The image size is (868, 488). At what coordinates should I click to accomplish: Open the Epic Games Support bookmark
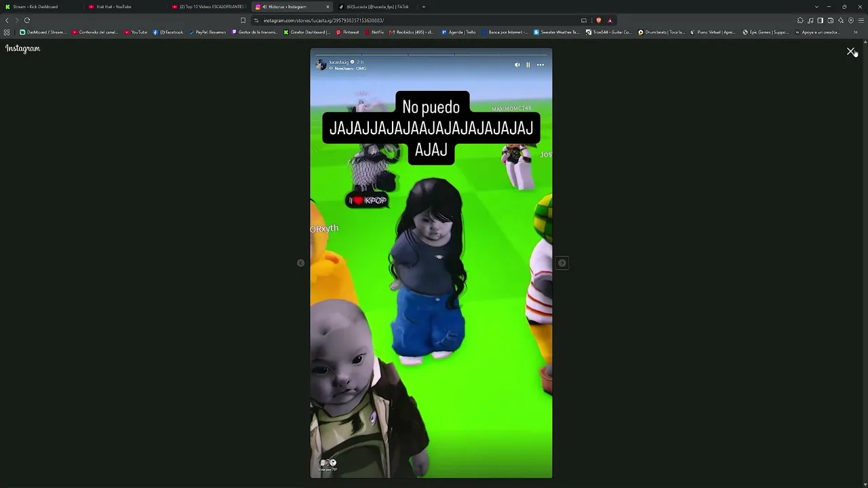click(x=766, y=33)
